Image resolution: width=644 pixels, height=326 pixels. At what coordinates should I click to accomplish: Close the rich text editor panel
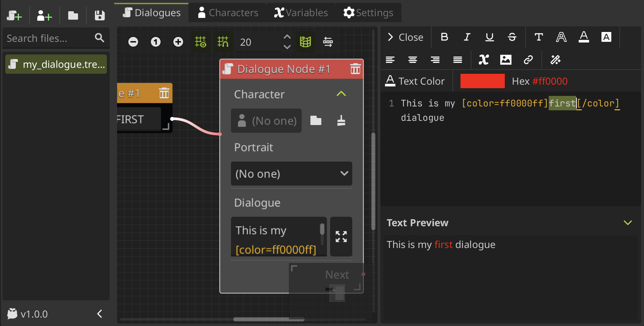406,37
